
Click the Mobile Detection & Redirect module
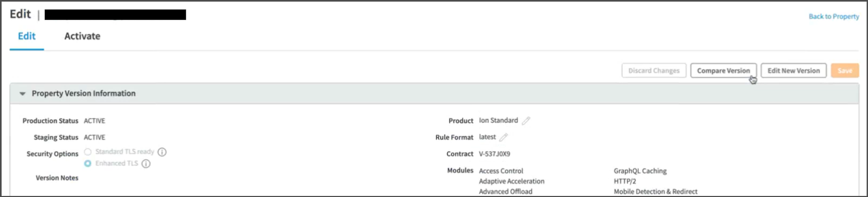coord(655,192)
